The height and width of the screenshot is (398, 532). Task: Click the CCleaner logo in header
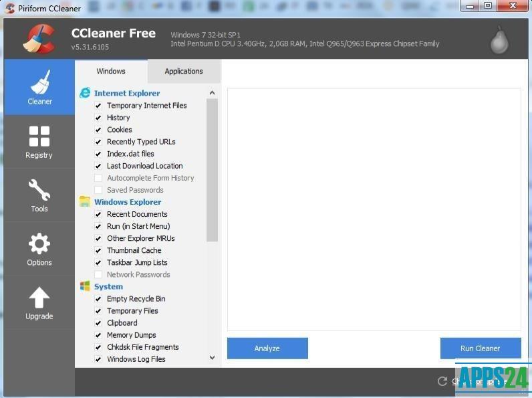39,39
